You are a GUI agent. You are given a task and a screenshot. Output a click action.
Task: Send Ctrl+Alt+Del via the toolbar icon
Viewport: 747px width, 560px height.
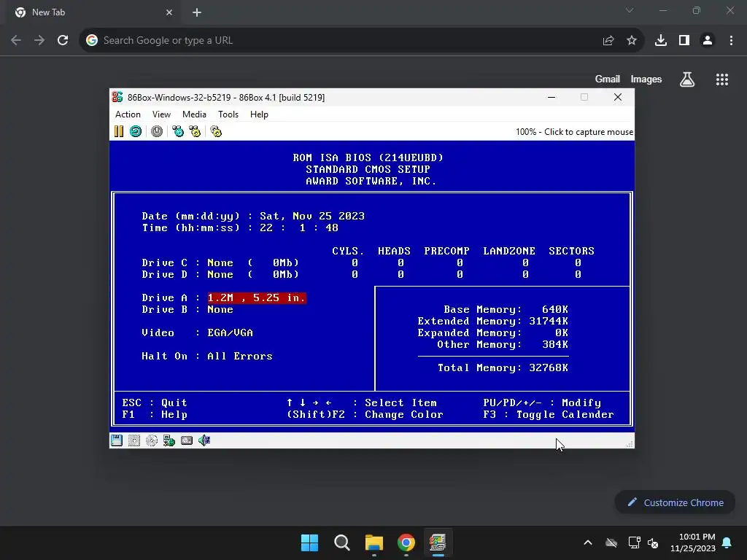178,131
